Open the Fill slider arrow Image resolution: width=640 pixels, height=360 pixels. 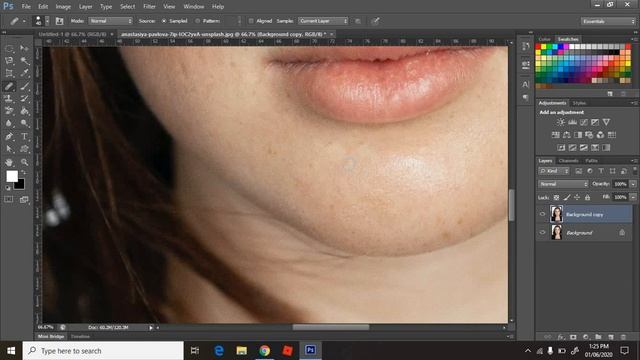(x=633, y=197)
